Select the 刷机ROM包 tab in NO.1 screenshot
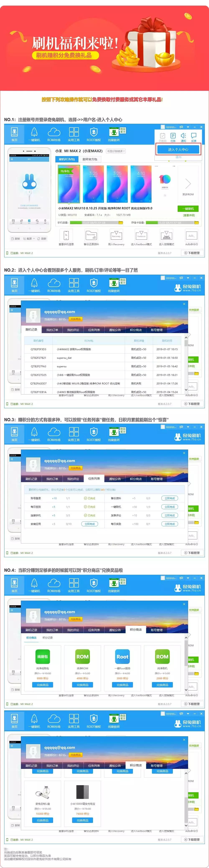Viewport: 209px width, 868px height. [67, 159]
